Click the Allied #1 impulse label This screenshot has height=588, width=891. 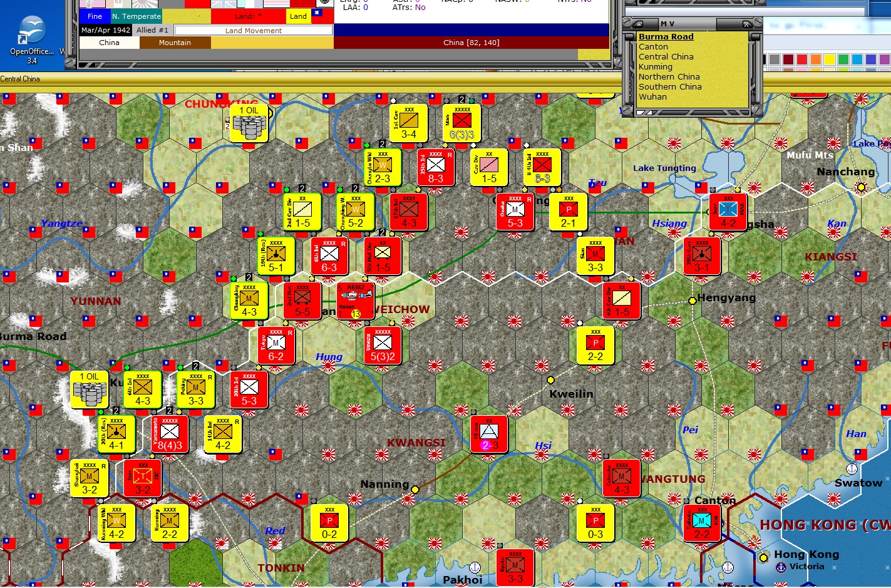click(152, 30)
